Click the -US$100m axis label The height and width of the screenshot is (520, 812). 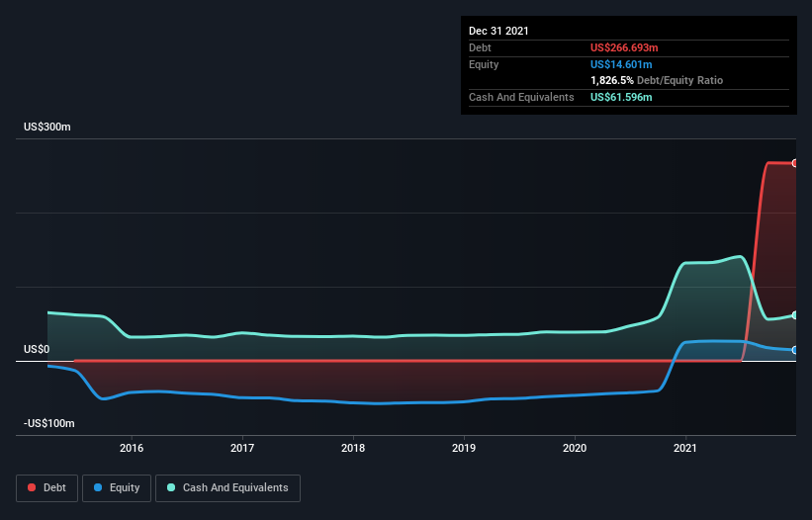[x=49, y=423]
